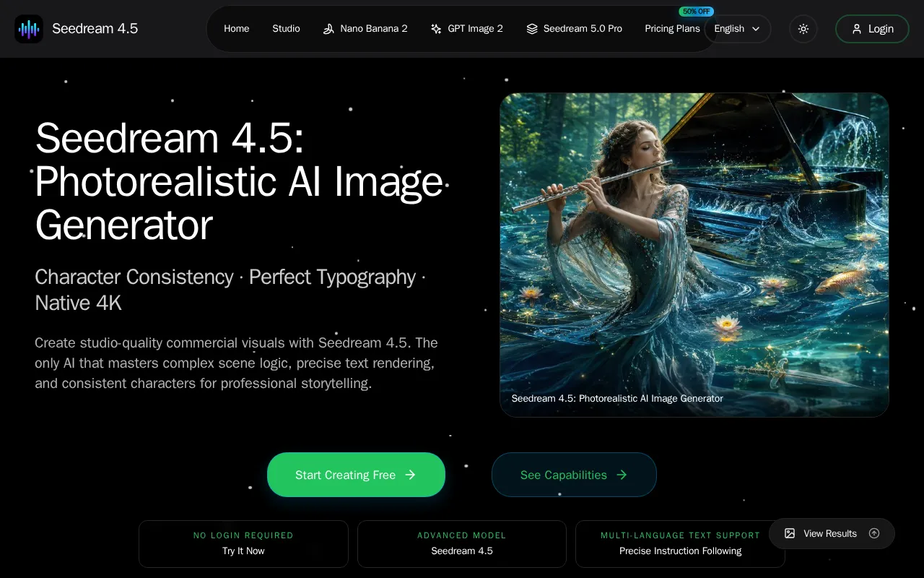Open Seedream 5.0 Pro nav item
The image size is (924, 578).
click(x=575, y=29)
